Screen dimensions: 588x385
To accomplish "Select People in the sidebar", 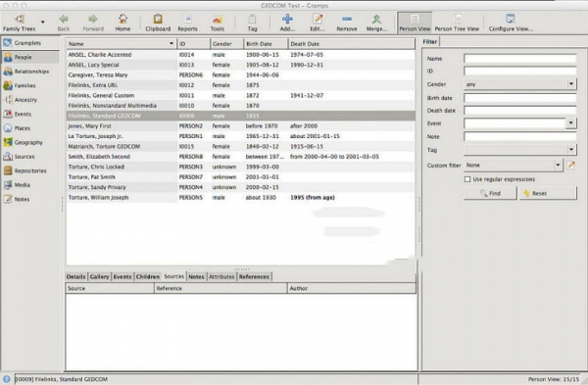I will click(30, 58).
